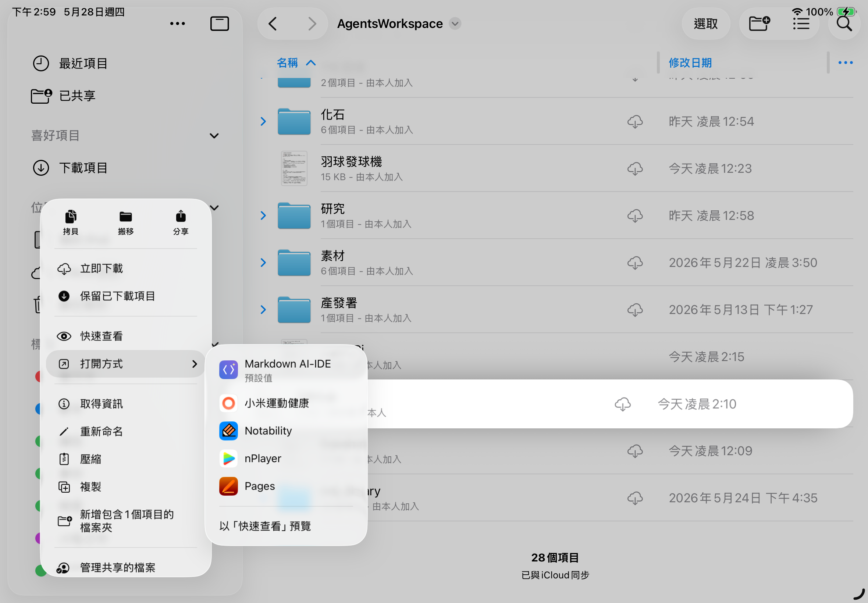This screenshot has height=603, width=868.
Task: Toggle the sidebar panel icon
Action: click(x=220, y=24)
